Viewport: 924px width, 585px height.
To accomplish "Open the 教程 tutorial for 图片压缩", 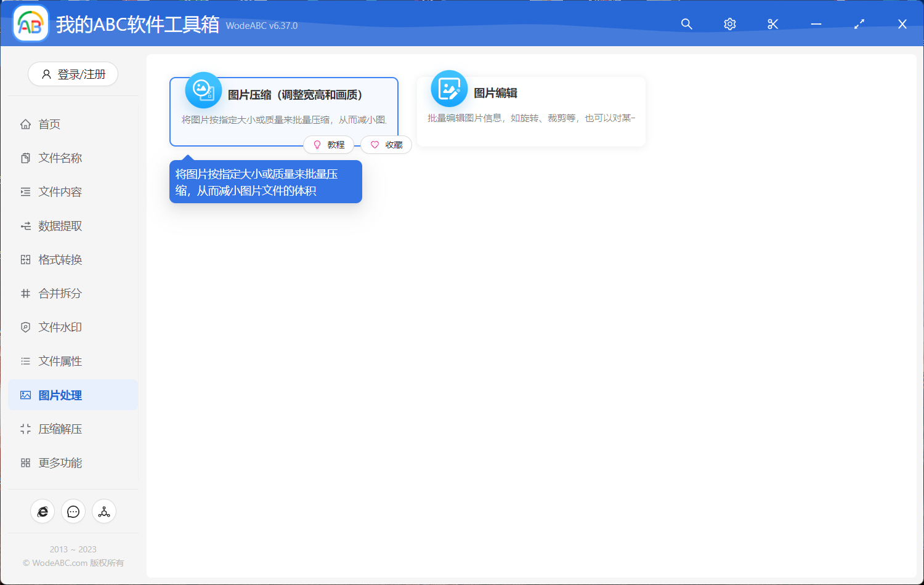I will click(x=329, y=144).
